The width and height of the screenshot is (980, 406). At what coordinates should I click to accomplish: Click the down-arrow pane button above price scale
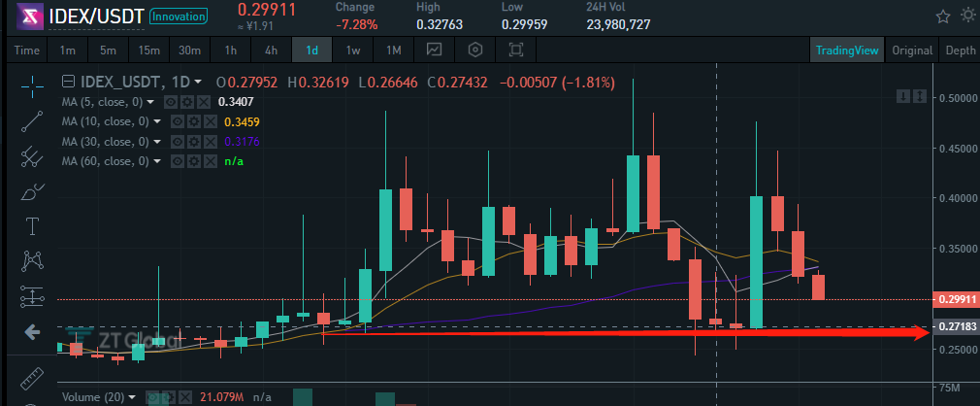coord(903,96)
